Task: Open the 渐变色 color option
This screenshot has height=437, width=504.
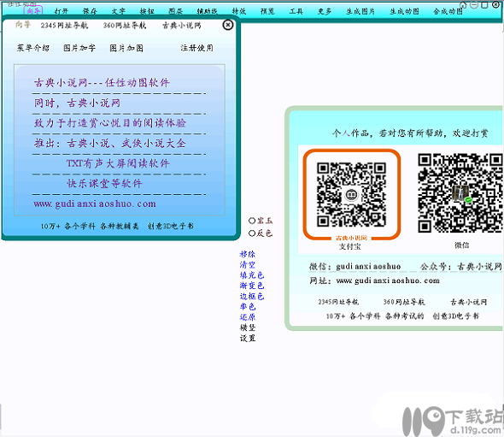Action: tap(252, 286)
